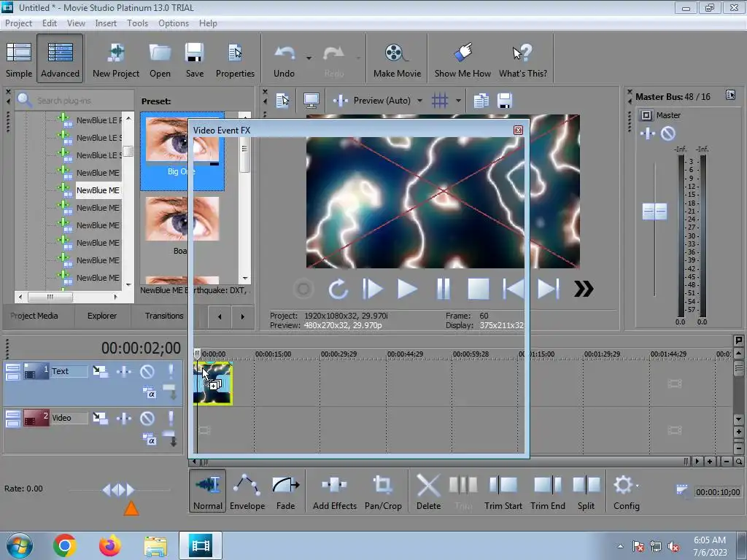
Task: Open video preview on external monitor
Action: (x=311, y=101)
